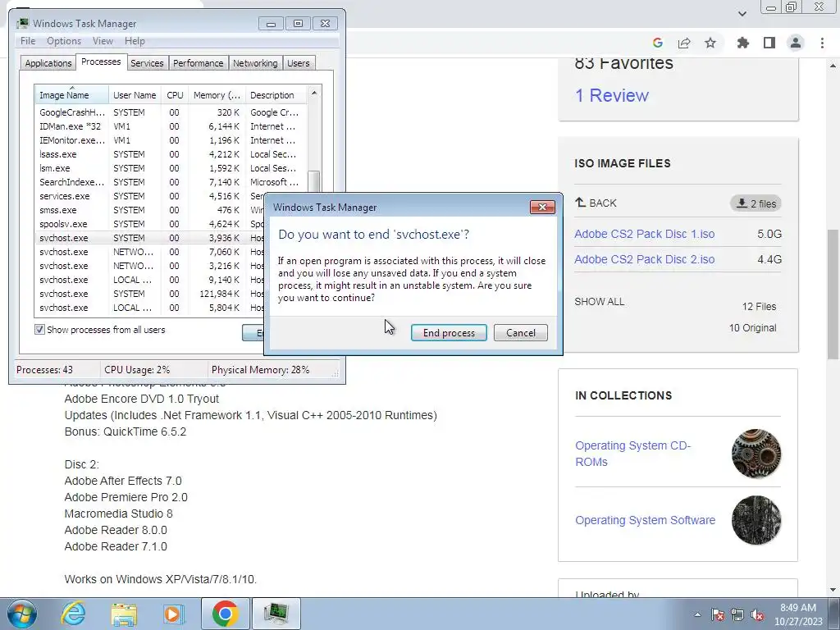Sort processes by Description column header
This screenshot has height=630, width=840.
click(x=276, y=95)
